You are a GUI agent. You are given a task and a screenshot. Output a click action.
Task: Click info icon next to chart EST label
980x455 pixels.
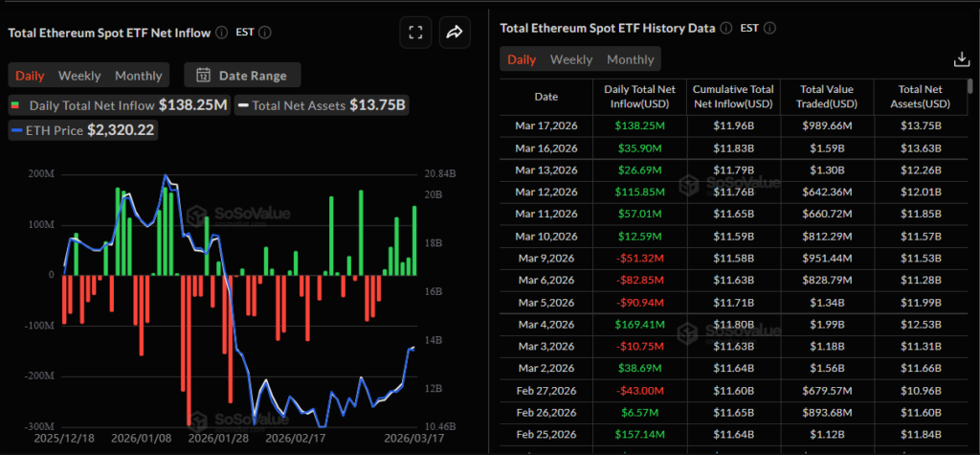pos(265,33)
